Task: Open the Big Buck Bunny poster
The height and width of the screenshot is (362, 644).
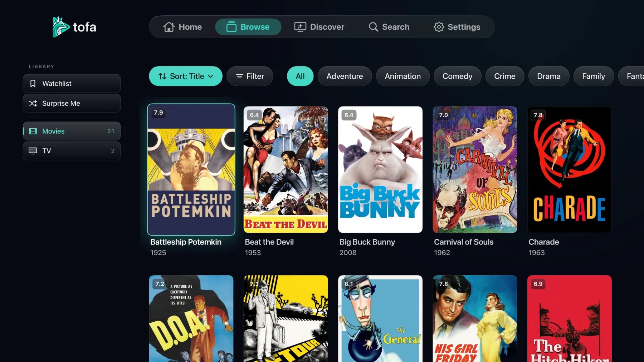Action: [x=380, y=169]
